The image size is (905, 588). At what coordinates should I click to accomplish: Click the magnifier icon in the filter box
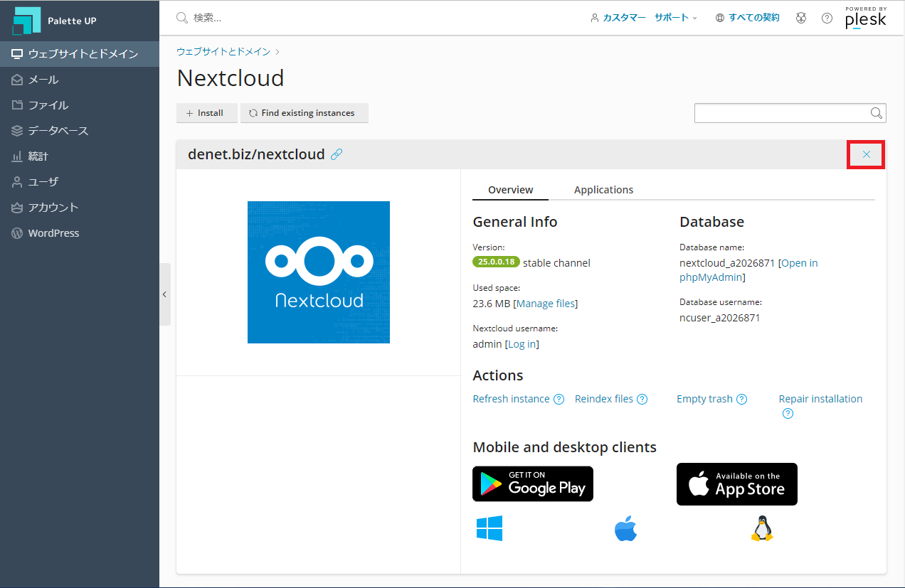tap(877, 113)
